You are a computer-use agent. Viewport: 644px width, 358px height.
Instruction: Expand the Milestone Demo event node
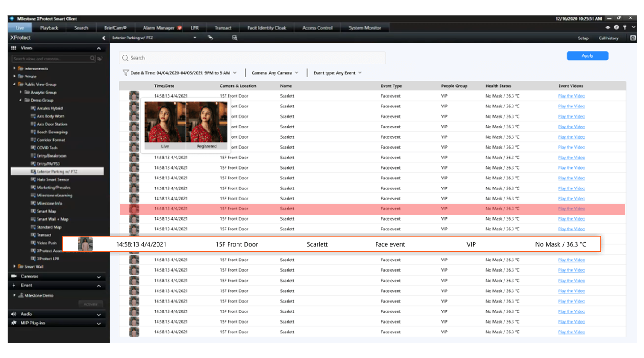pyautogui.click(x=15, y=296)
